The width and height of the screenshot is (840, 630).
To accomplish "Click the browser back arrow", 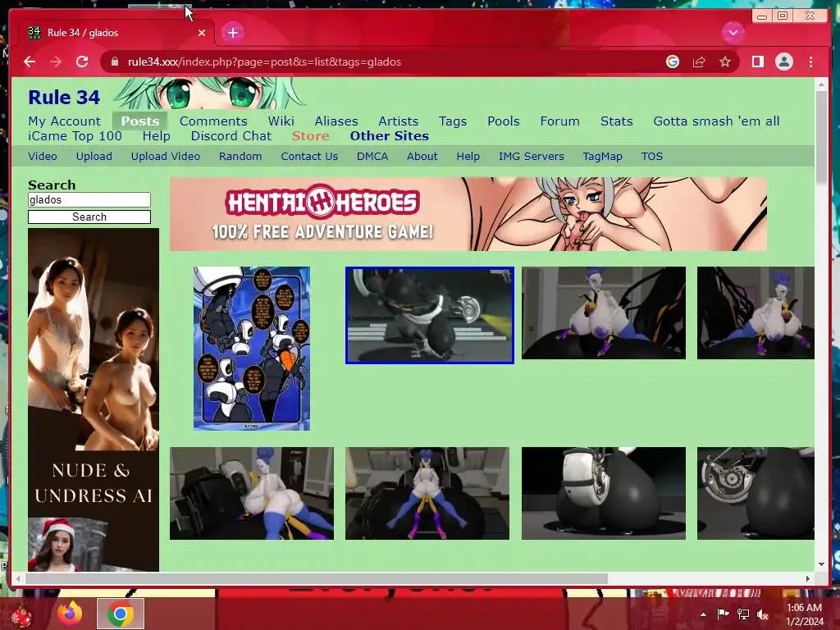I will tap(30, 62).
